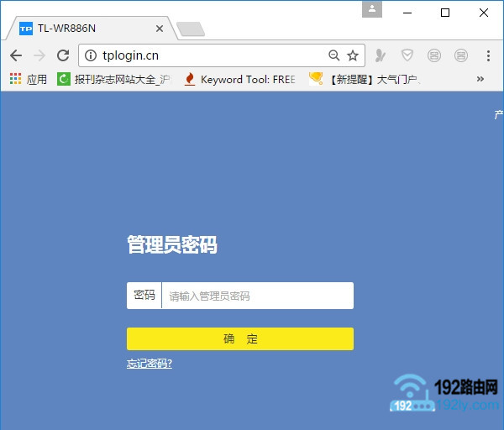View site information icon in address bar
The width and height of the screenshot is (504, 430).
(91, 55)
